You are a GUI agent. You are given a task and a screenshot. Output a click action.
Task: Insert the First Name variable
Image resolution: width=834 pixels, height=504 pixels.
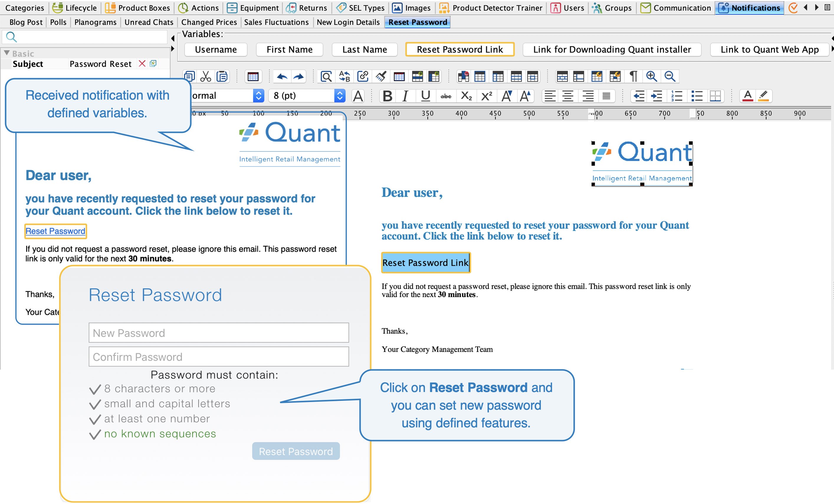pyautogui.click(x=289, y=50)
